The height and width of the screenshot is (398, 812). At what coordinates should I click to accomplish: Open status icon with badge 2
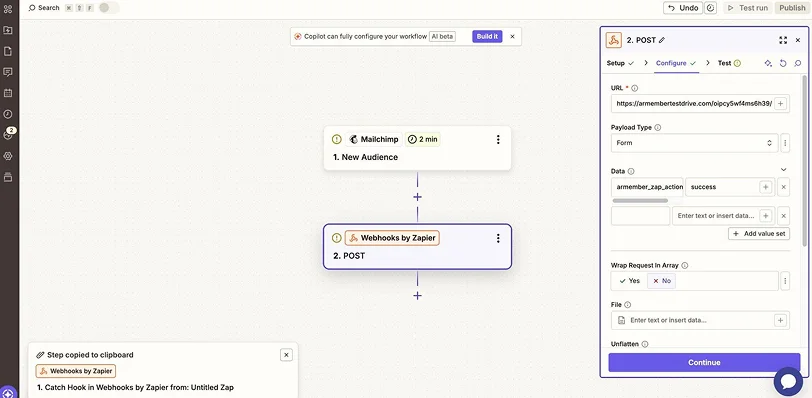(8, 135)
